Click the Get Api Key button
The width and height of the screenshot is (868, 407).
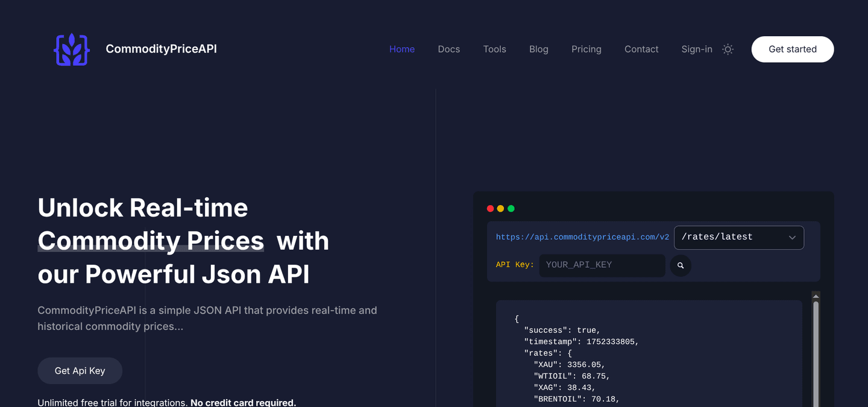(80, 371)
